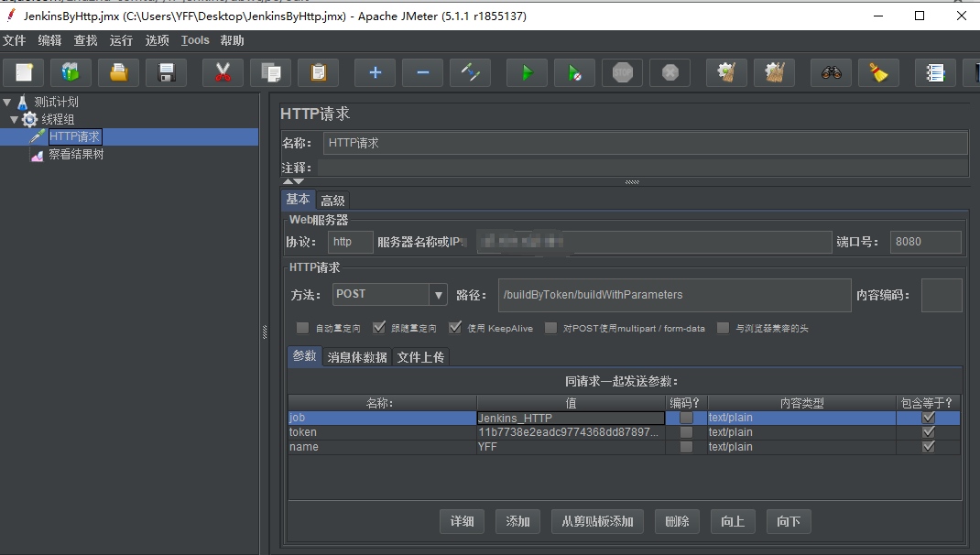Click the 路径 input field
The image size is (980, 555).
pos(674,295)
